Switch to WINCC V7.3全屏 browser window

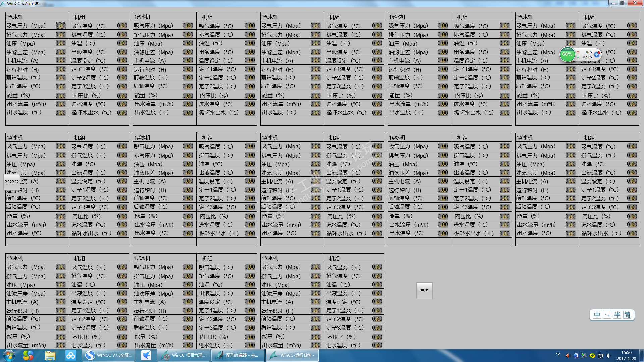pyautogui.click(x=109, y=355)
